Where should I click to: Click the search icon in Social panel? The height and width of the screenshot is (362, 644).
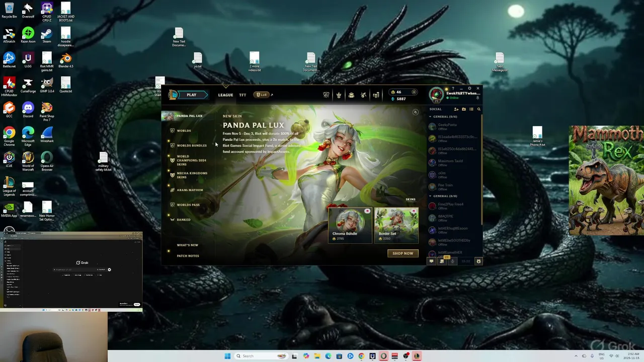coord(478,109)
